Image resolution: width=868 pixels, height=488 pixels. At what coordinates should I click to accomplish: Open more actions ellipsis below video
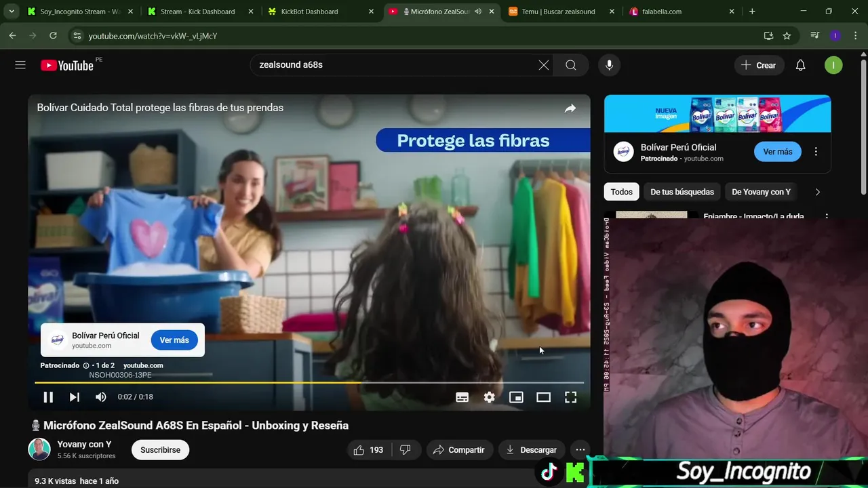(580, 450)
